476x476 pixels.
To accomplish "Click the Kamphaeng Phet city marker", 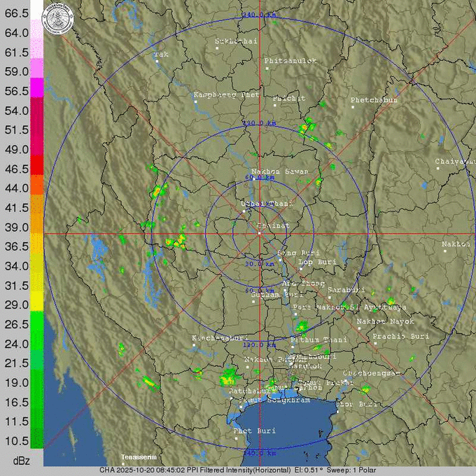I will point(196,102).
